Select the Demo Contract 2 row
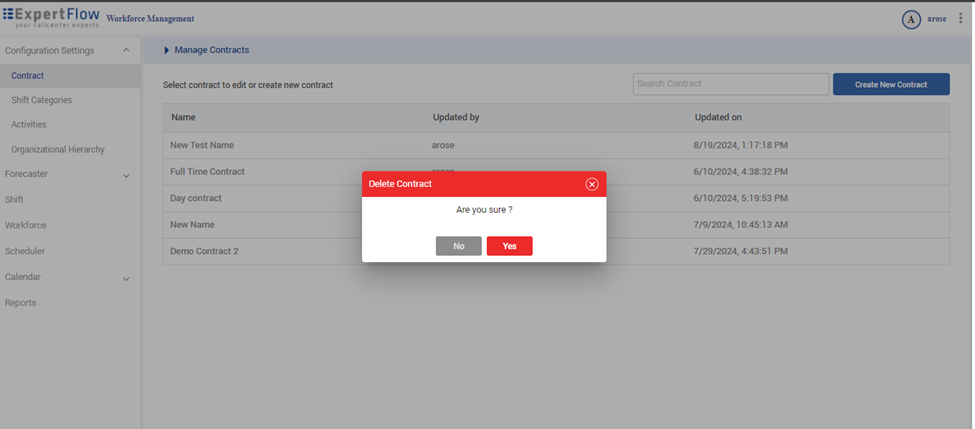 click(x=204, y=251)
